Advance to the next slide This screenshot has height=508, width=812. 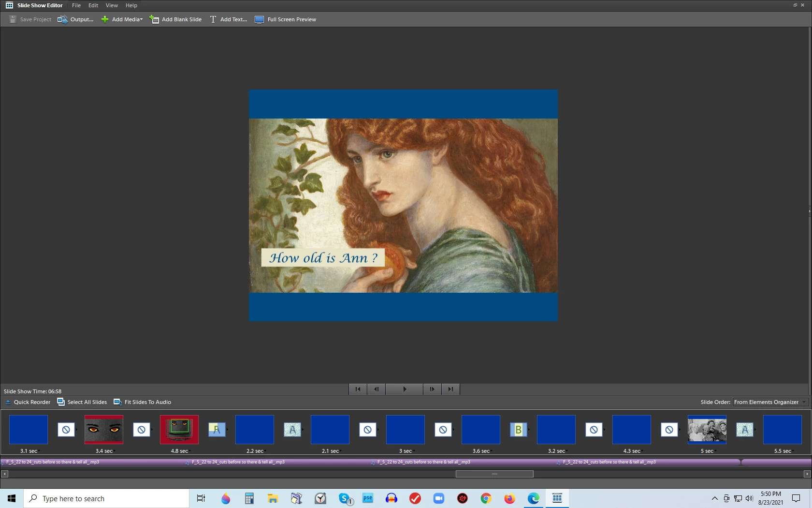point(432,389)
